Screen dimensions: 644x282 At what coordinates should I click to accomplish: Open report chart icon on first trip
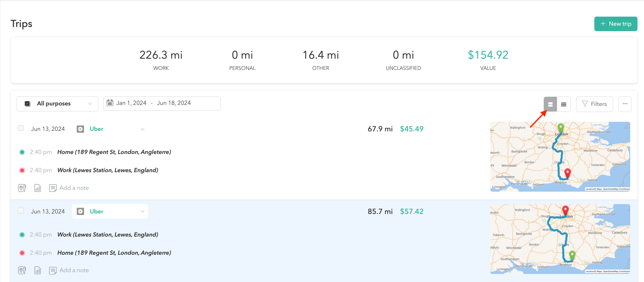point(38,188)
